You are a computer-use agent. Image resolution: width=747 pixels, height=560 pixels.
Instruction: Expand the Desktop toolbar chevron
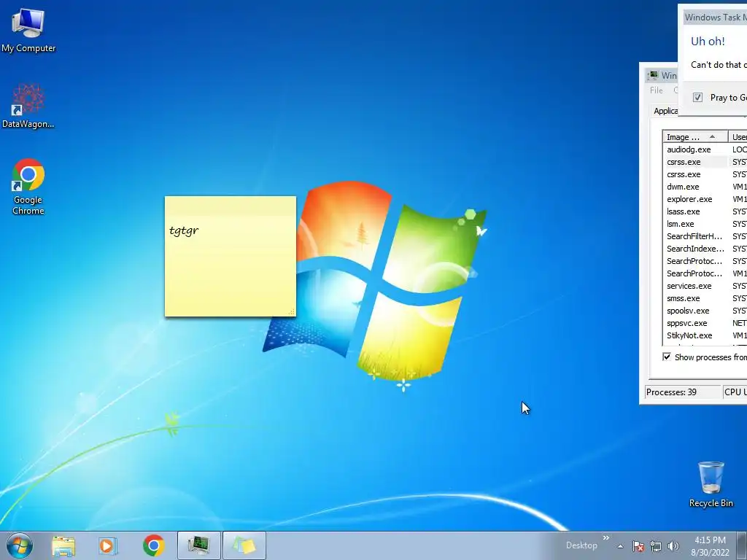[606, 537]
